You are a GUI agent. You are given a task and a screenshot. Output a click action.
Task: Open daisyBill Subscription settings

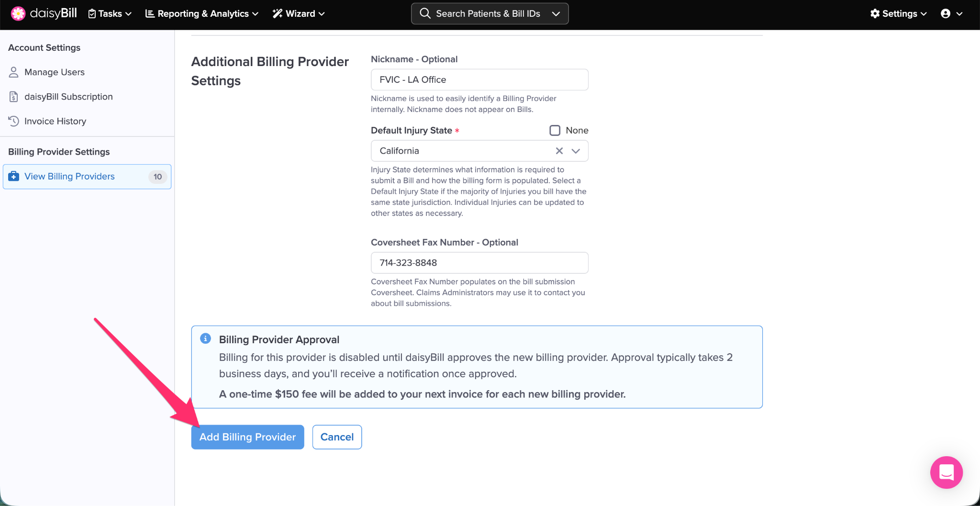(x=68, y=97)
